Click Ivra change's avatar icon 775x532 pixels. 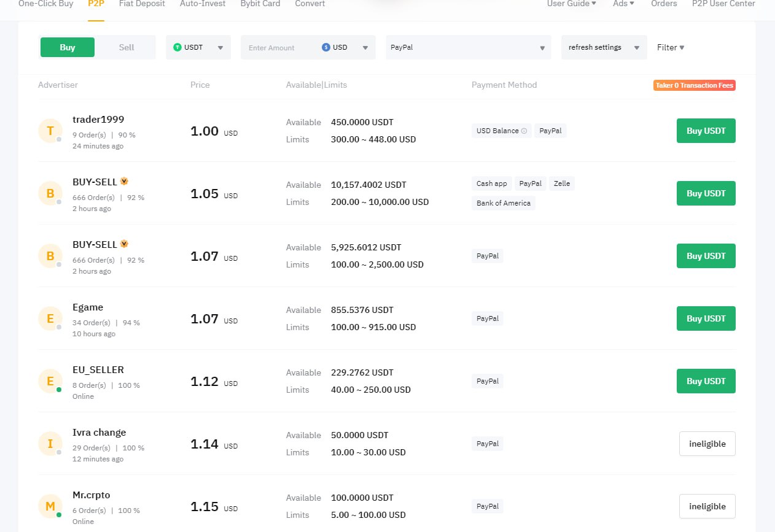[x=50, y=444]
